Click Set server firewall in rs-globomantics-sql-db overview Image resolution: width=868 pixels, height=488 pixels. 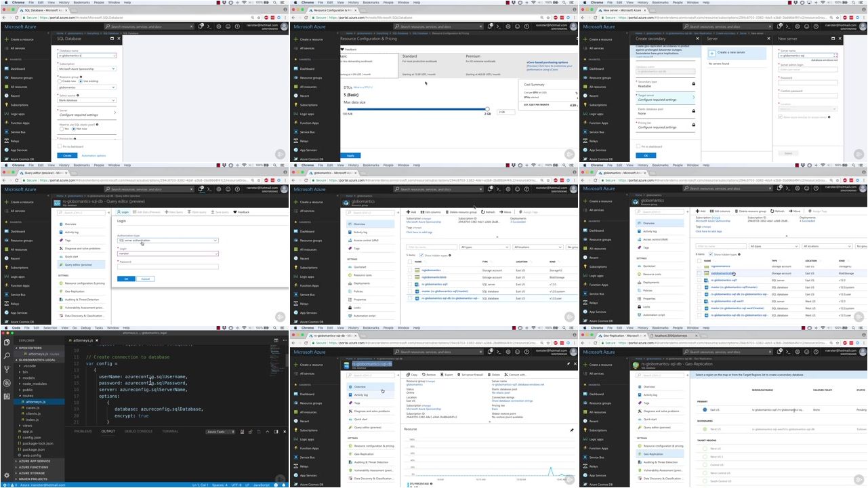pos(470,375)
